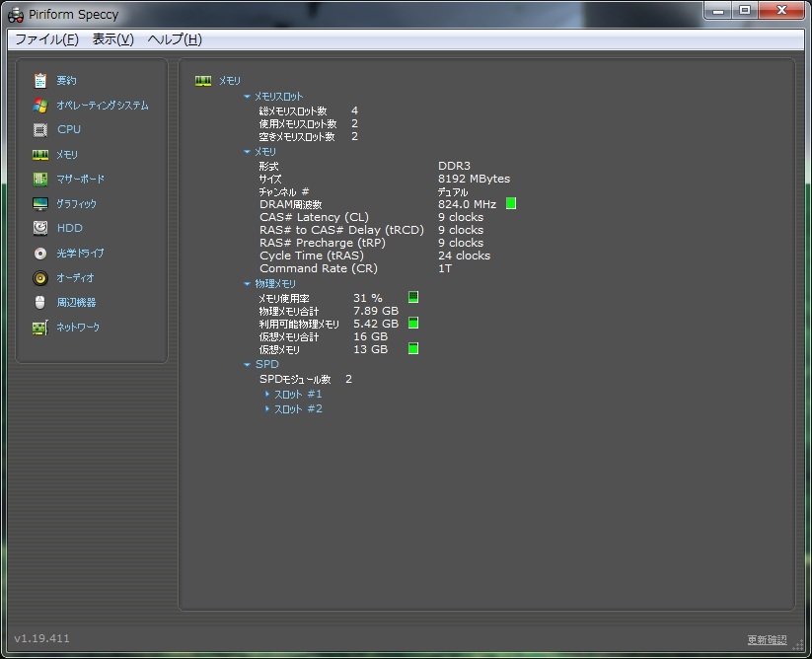Click the memory icon beside メモリ heading
812x659 pixels.
203,81
